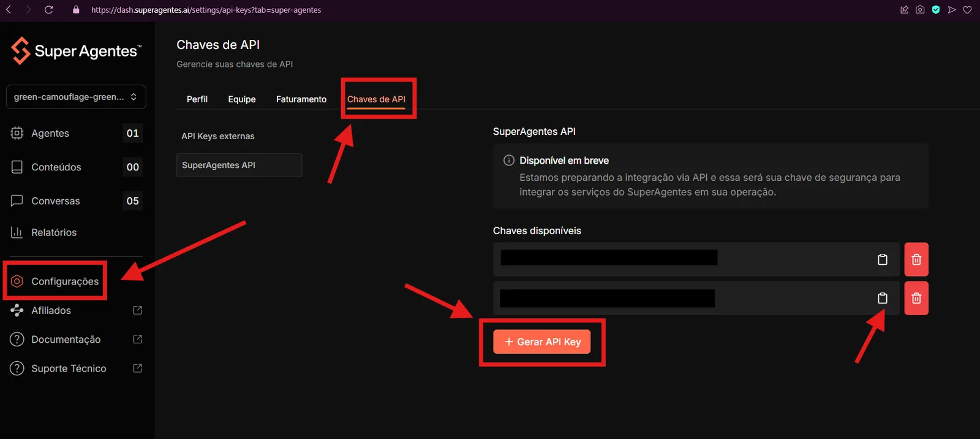Click the second API key field
980x439 pixels.
click(696, 298)
